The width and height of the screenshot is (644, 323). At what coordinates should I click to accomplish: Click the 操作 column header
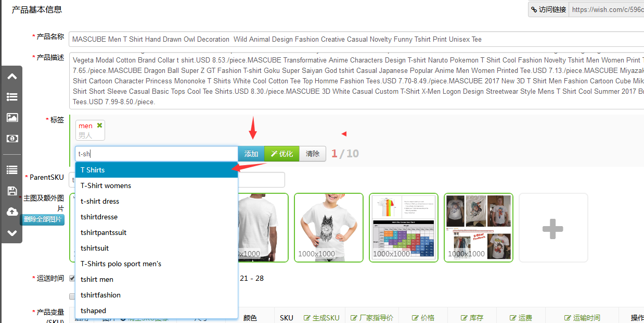pyautogui.click(x=637, y=318)
